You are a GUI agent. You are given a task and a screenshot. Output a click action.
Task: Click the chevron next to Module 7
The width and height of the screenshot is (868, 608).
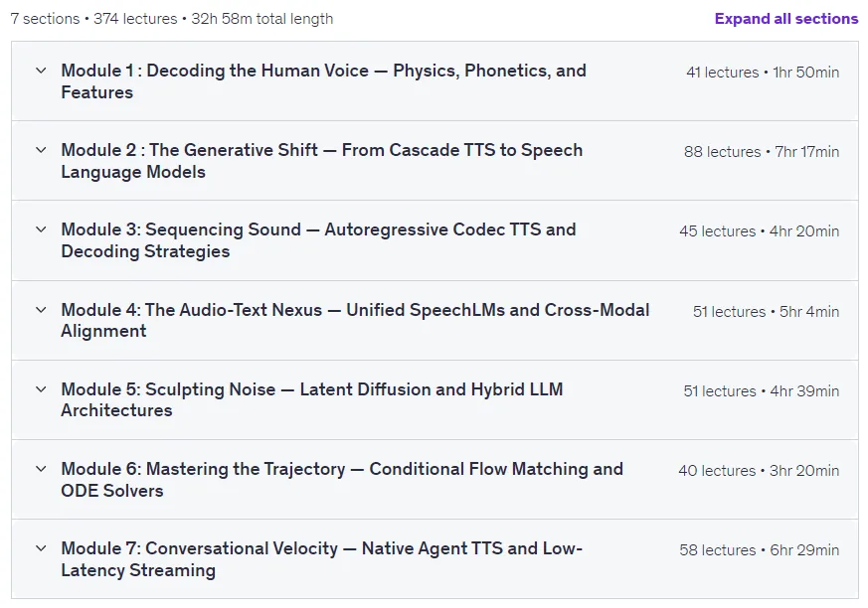(x=41, y=548)
